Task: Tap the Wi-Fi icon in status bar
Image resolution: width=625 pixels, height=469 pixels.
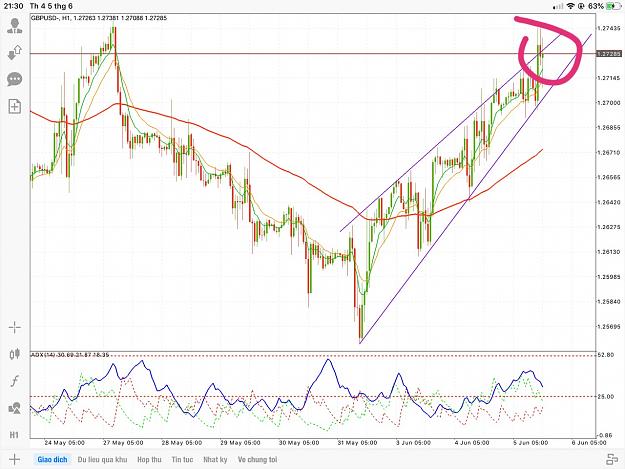Action: tap(571, 6)
